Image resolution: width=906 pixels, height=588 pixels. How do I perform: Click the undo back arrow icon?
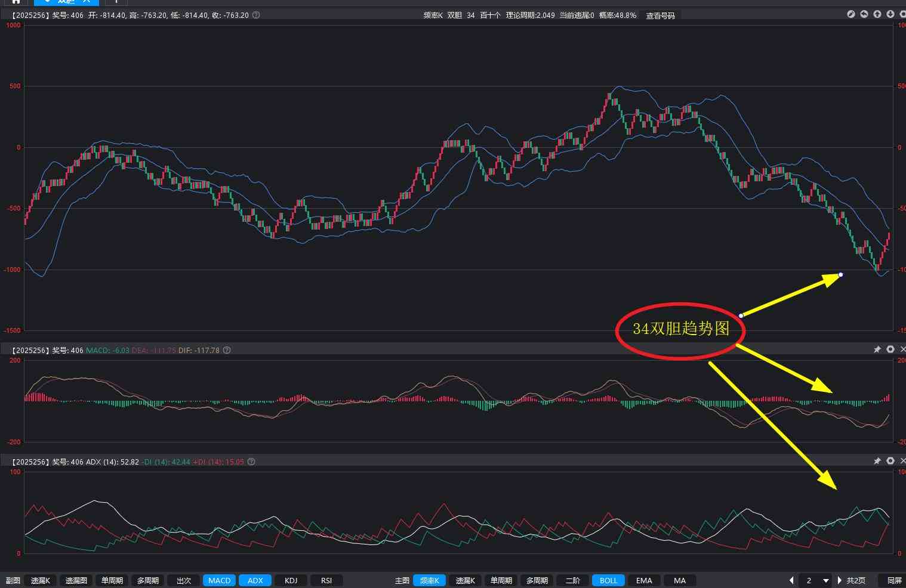point(864,14)
